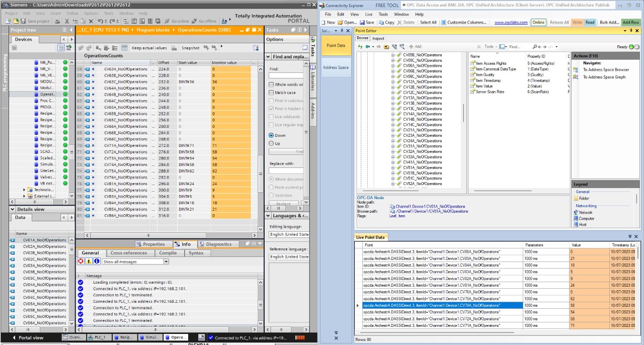Open the Tools menu in Connectivity Explorer
Viewport: 644px width, 345px height.
tap(383, 15)
